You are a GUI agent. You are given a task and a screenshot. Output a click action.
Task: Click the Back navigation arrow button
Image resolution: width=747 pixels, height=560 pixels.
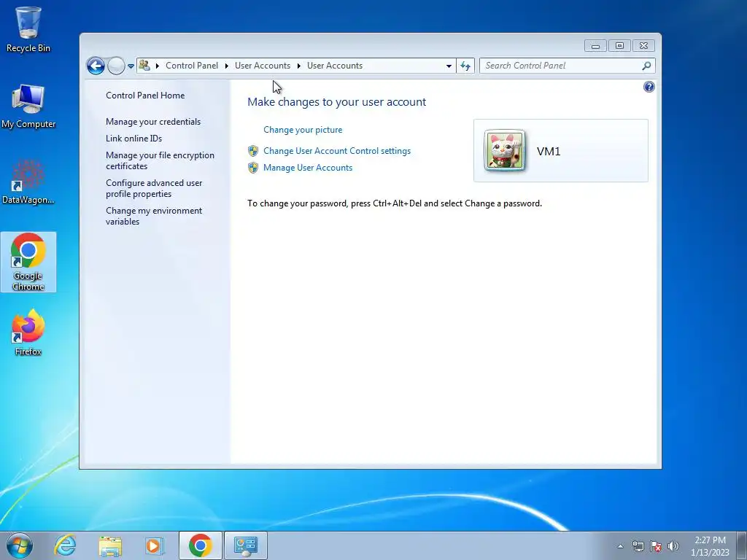coord(96,66)
